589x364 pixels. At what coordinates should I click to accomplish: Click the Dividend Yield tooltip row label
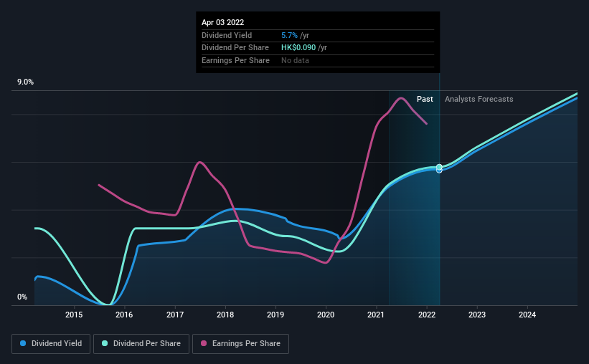[x=227, y=35]
